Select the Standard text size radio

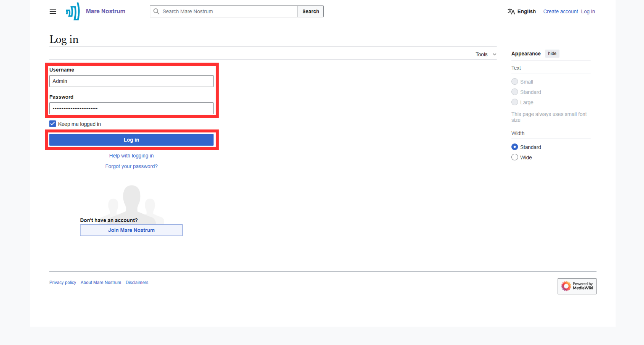click(515, 92)
